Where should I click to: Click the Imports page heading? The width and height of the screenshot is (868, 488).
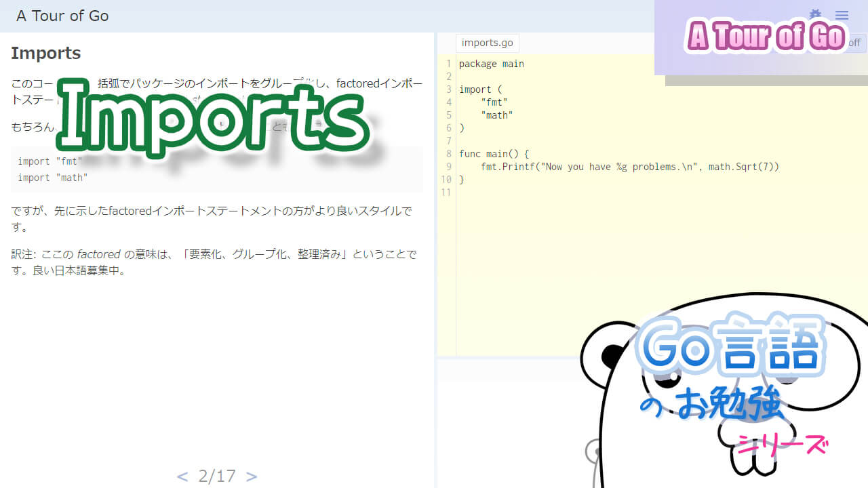point(45,53)
